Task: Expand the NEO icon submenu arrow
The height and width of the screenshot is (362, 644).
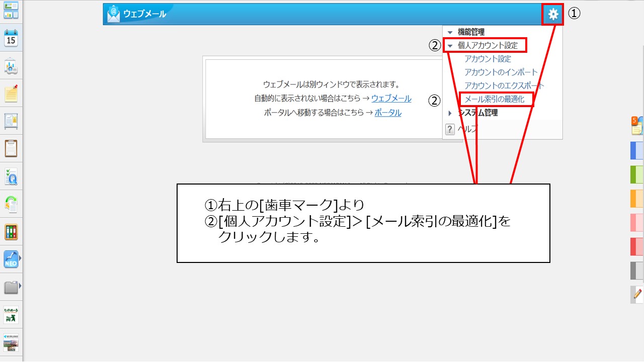Action: (x=20, y=259)
